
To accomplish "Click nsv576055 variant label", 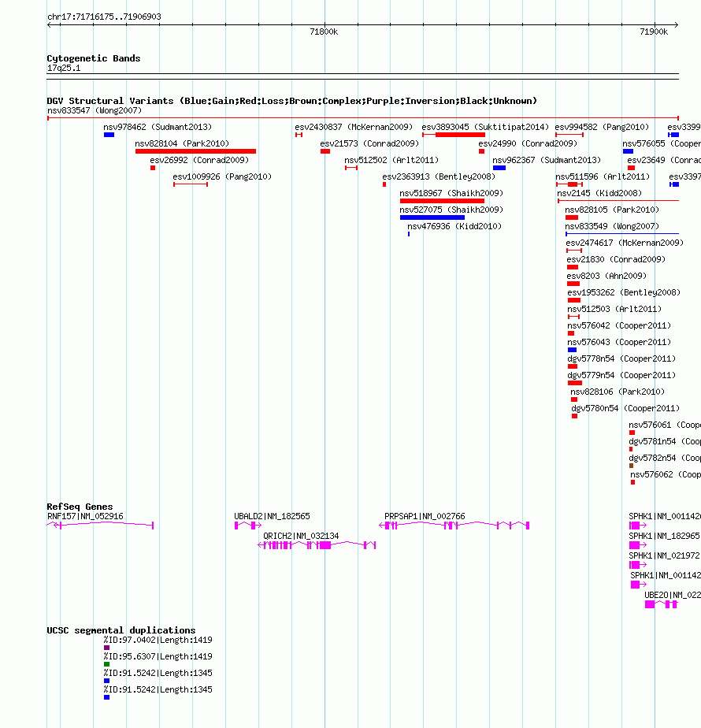I will point(662,144).
